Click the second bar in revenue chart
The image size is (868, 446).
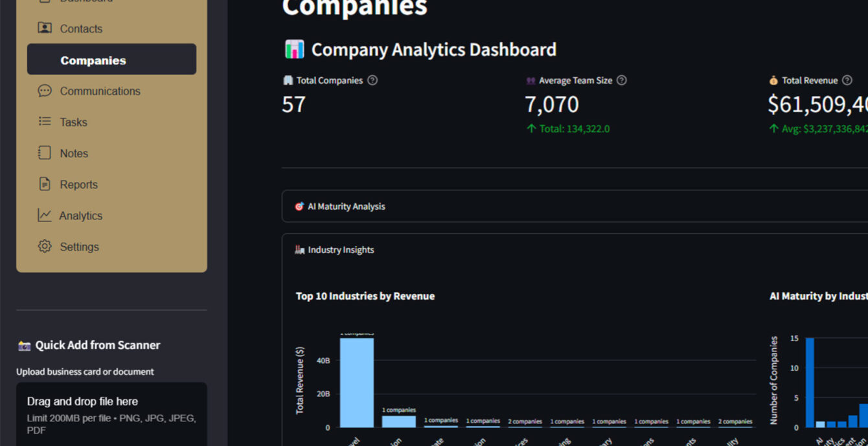[x=399, y=421]
